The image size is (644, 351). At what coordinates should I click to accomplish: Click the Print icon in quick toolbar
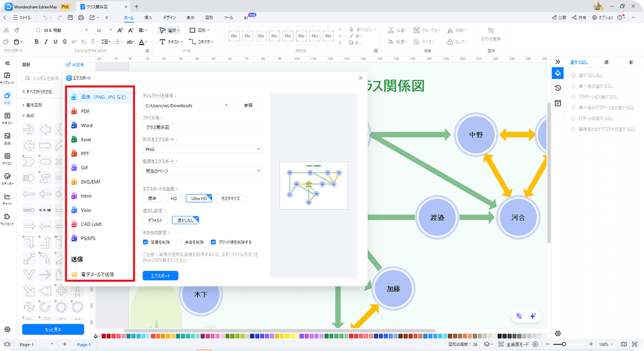[81, 18]
